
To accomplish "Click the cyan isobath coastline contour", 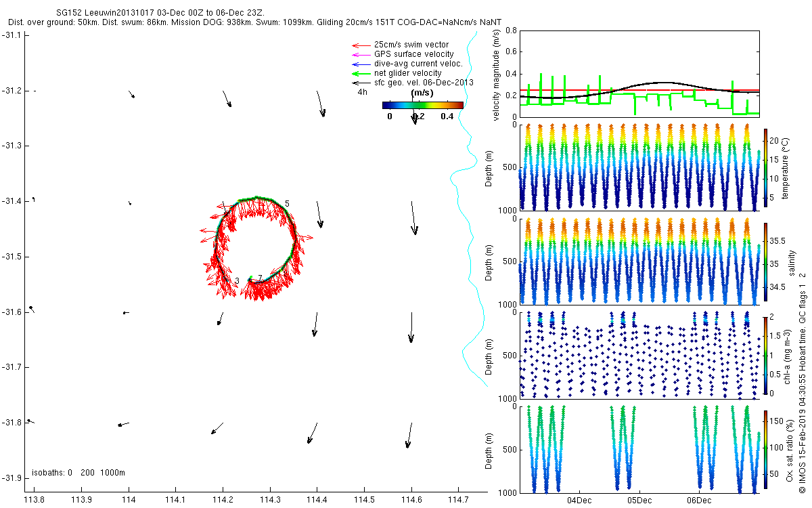I will (467, 203).
